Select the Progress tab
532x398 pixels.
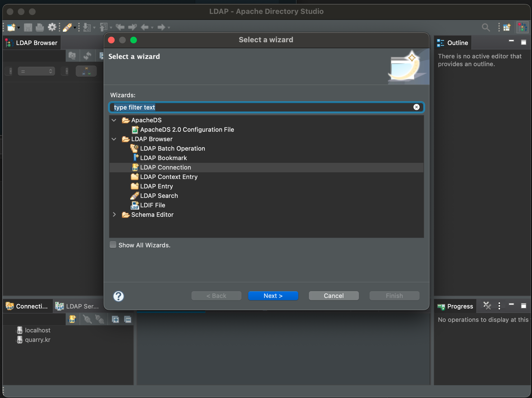pos(455,306)
